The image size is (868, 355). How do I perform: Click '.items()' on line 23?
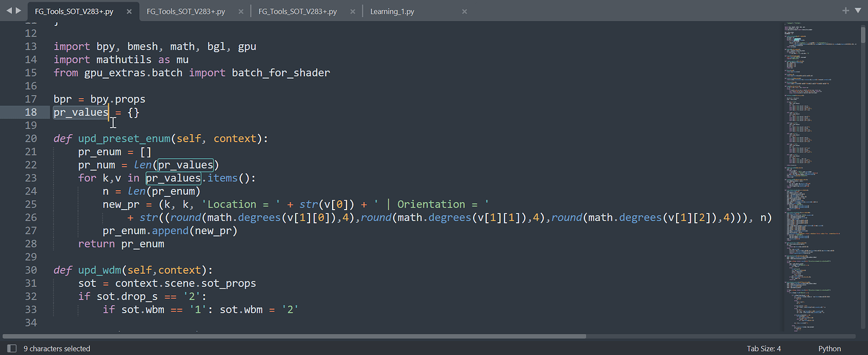pyautogui.click(x=226, y=178)
